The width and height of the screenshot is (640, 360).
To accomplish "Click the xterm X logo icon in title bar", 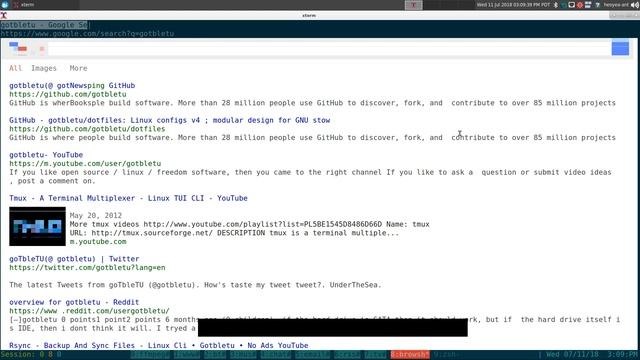I will 4,16.
